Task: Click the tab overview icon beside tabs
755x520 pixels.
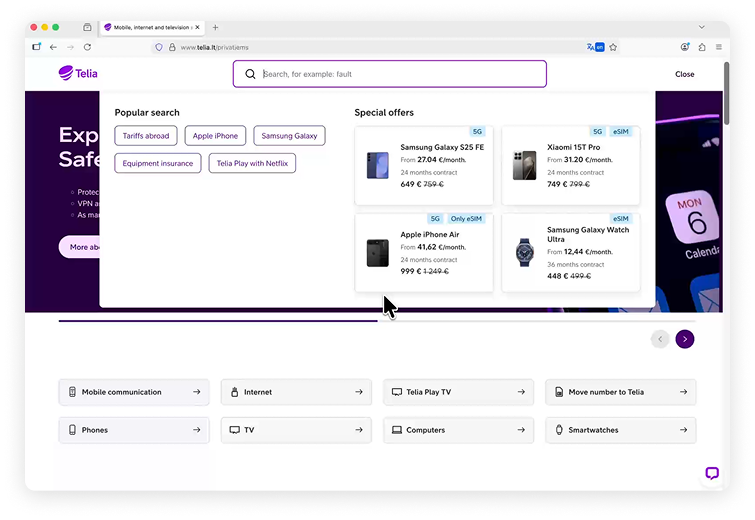Action: point(87,27)
